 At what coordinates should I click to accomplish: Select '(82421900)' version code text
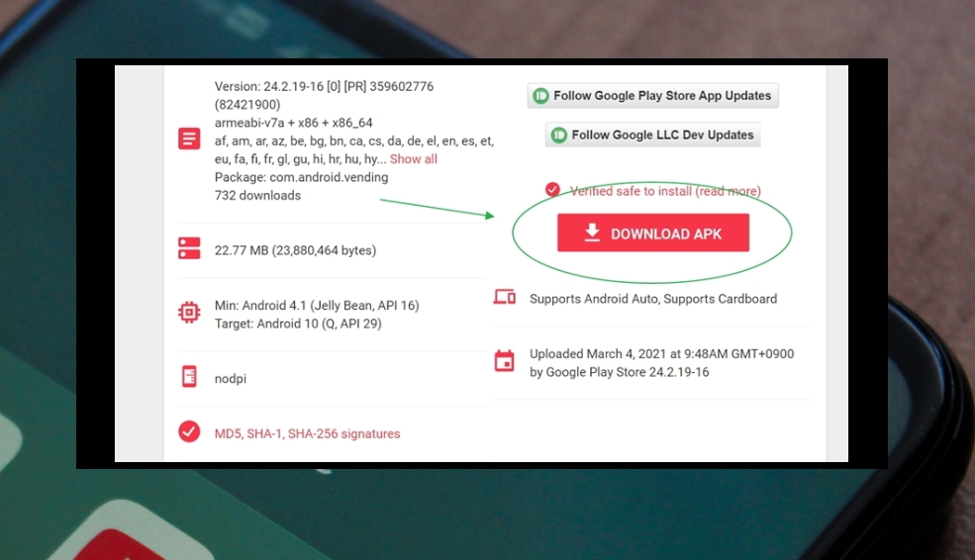(x=247, y=105)
